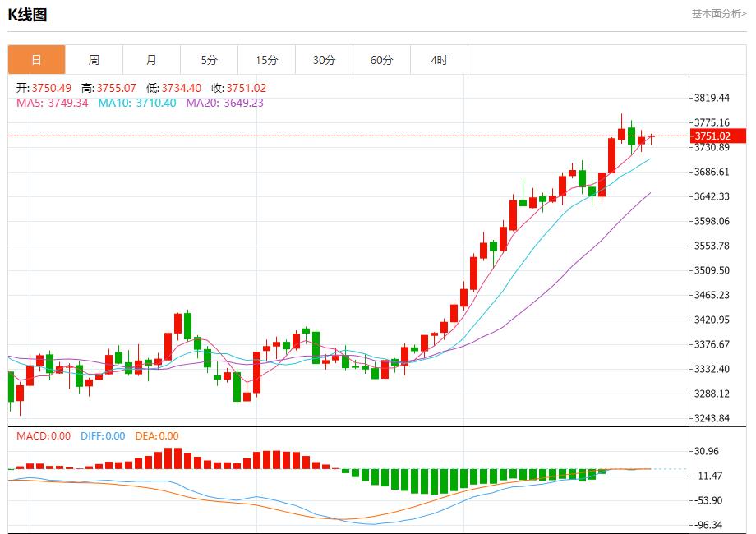Open the 15分 interval tab
756x534 pixels.
point(266,60)
